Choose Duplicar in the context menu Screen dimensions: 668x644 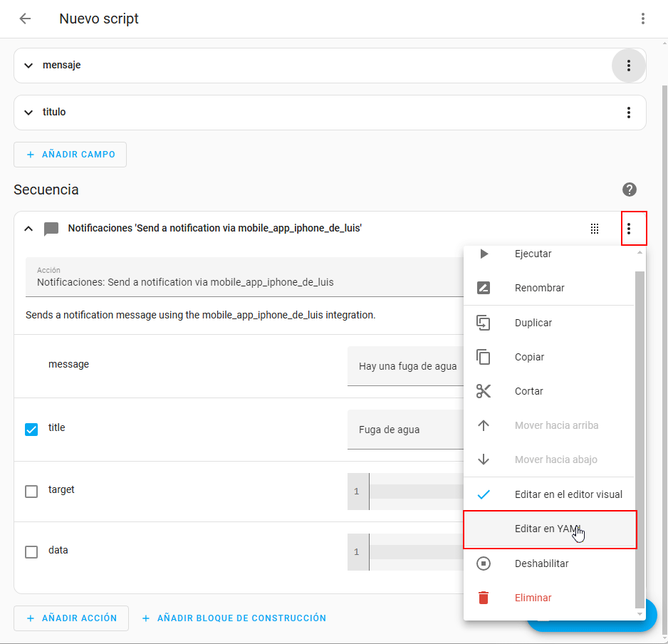[x=533, y=323]
